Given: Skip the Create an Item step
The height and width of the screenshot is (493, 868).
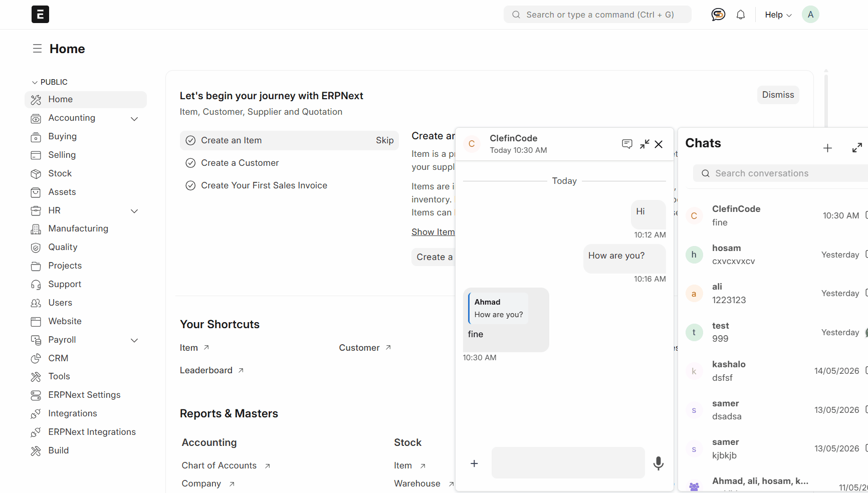Looking at the screenshot, I should pyautogui.click(x=384, y=140).
